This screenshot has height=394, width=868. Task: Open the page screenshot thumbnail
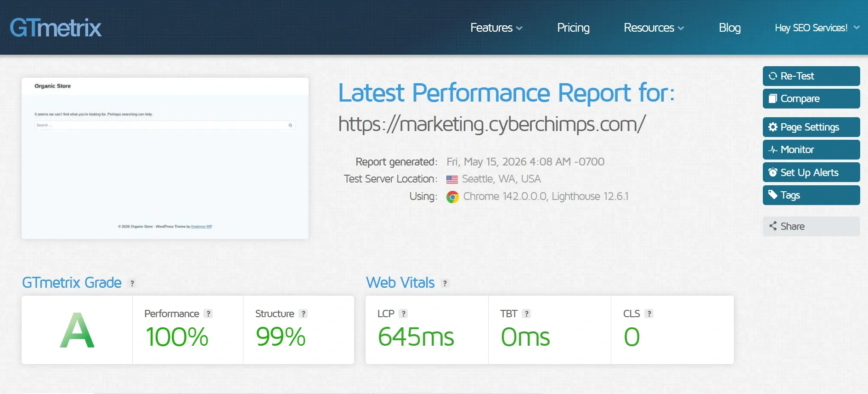[165, 158]
